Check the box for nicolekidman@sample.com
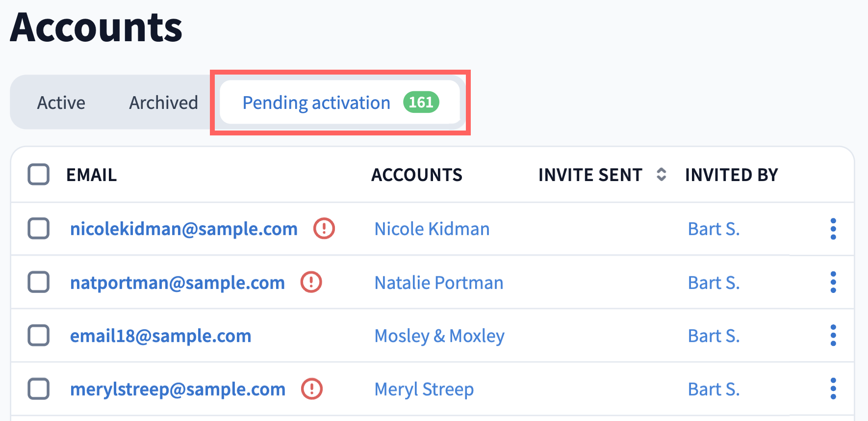Image resolution: width=868 pixels, height=421 pixels. tap(39, 229)
